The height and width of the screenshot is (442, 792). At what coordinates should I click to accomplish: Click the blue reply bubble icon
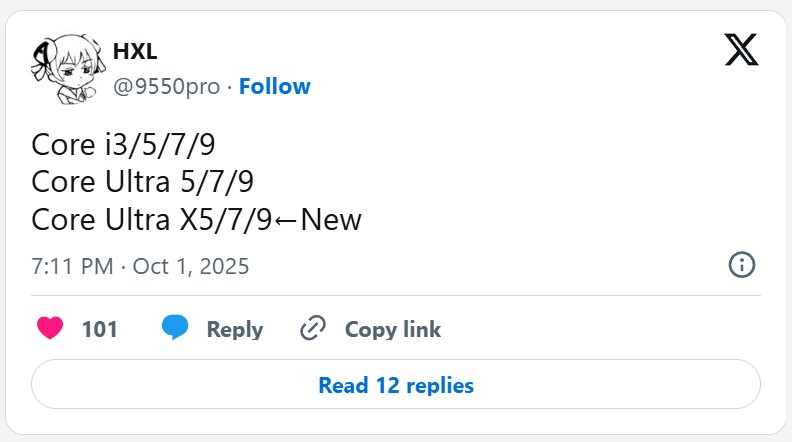(x=175, y=328)
